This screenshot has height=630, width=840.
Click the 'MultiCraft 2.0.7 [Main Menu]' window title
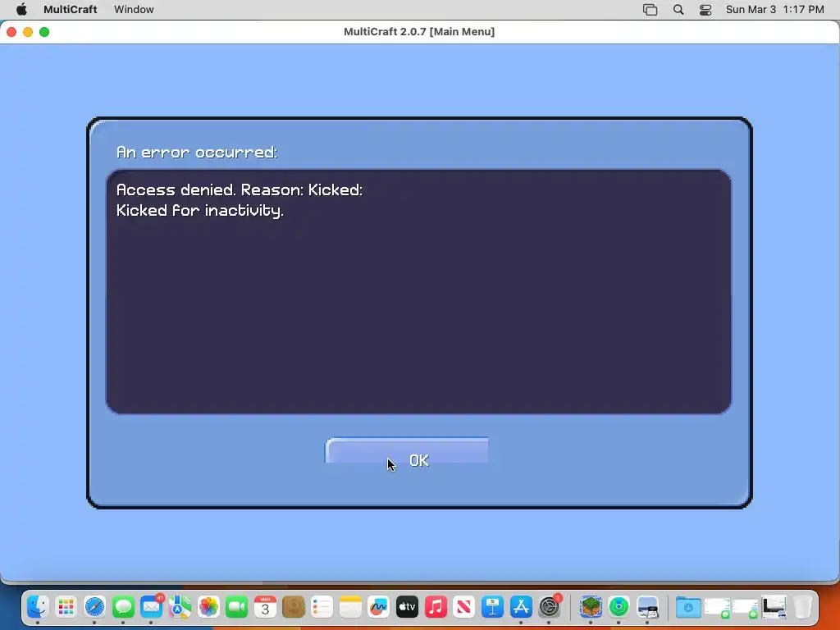coord(419,32)
